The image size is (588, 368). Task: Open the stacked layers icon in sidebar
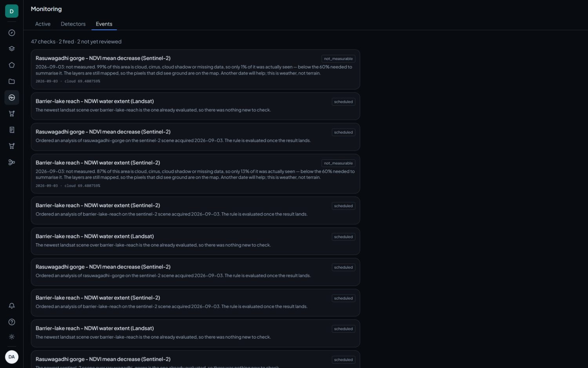[12, 49]
